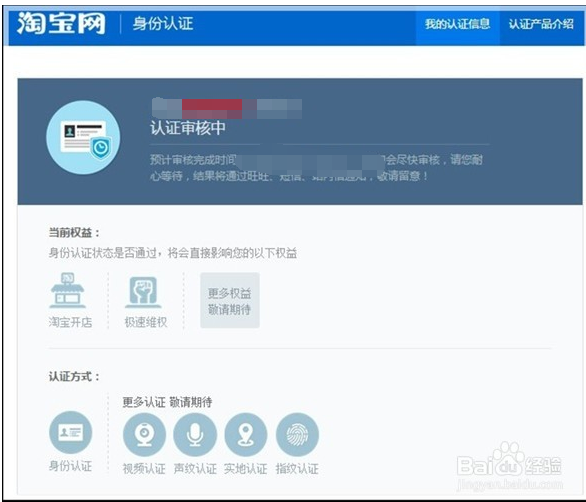Click the 更多权益 敬请期待 box
The image size is (586, 502).
coord(230,301)
